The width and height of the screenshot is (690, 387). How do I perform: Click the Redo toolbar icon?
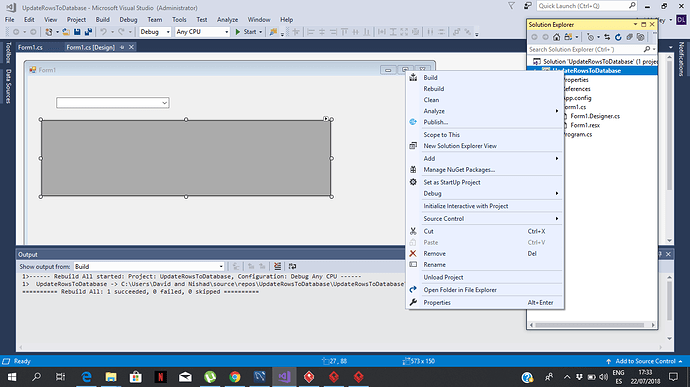(121, 32)
